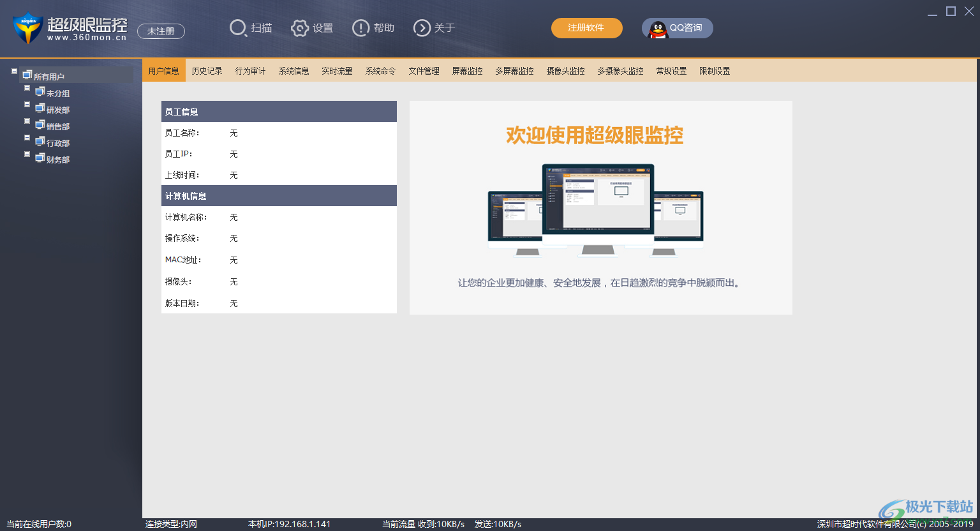Collapse the 研发部 group node
The width and height of the screenshot is (980, 531).
[27, 105]
